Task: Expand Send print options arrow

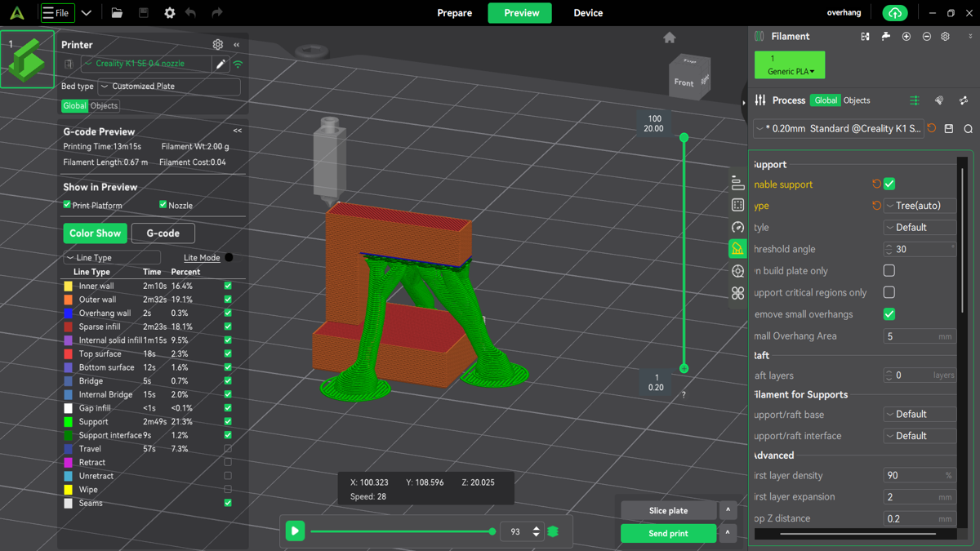Action: click(x=728, y=533)
